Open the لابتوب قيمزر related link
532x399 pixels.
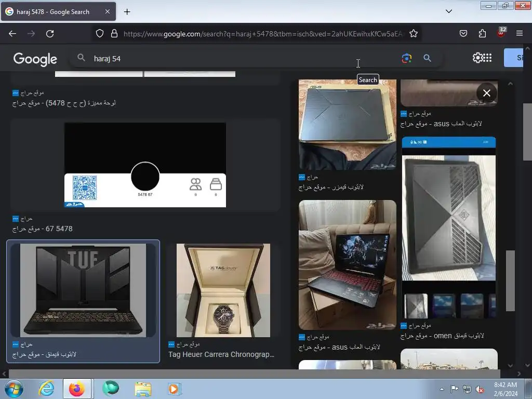tap(331, 187)
